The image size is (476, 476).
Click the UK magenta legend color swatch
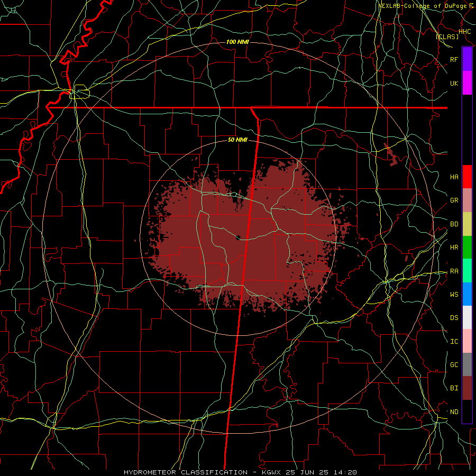tap(467, 83)
